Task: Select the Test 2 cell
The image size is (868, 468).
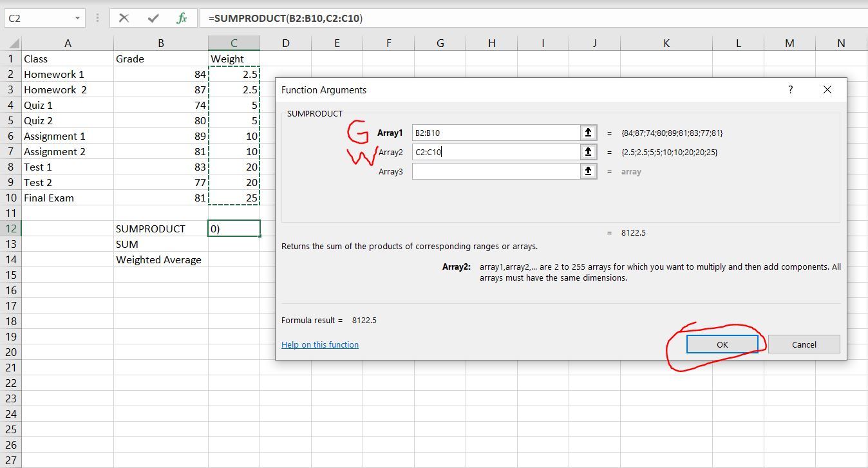Action: [x=68, y=182]
